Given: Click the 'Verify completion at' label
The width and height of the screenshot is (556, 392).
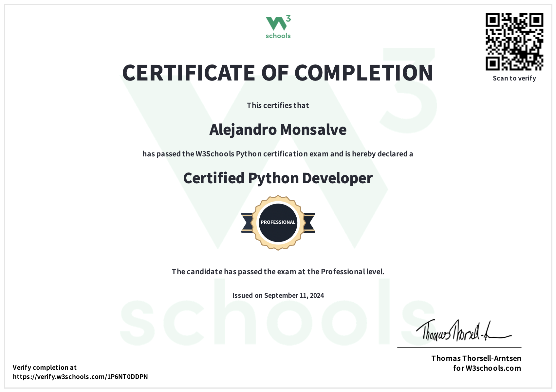Looking at the screenshot, I should click(45, 367).
